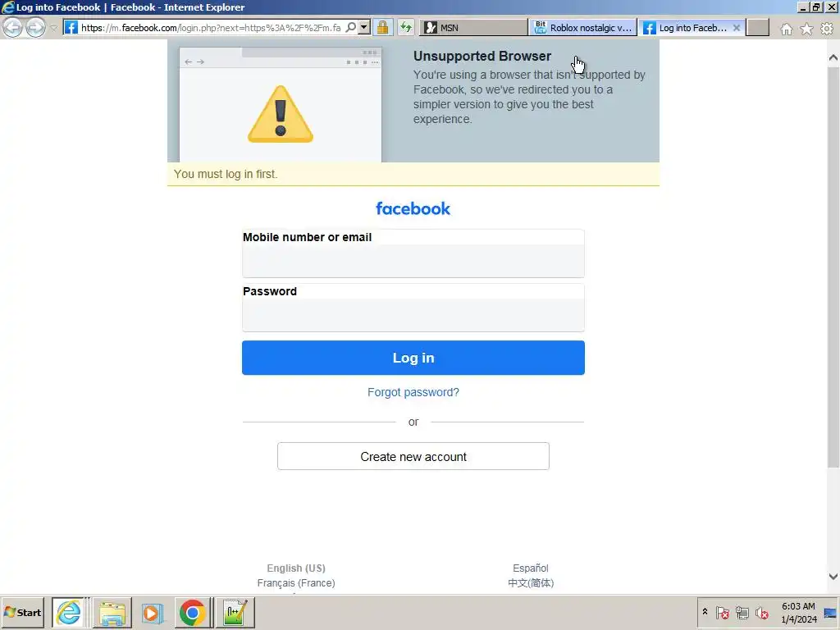Click the Facebook favicon in address bar
Screen dimensions: 840x630
click(71, 27)
